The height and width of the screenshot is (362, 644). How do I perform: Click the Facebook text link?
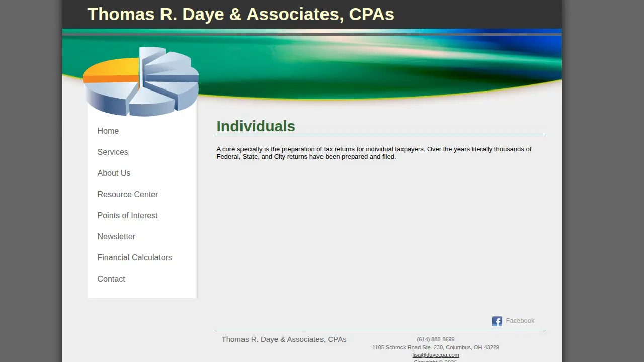coord(520,321)
